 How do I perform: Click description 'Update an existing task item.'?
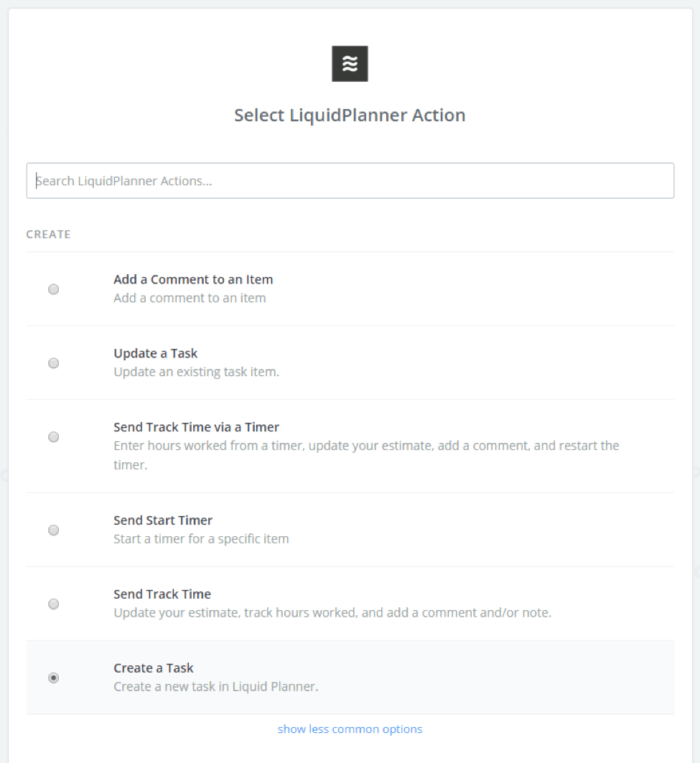point(196,372)
